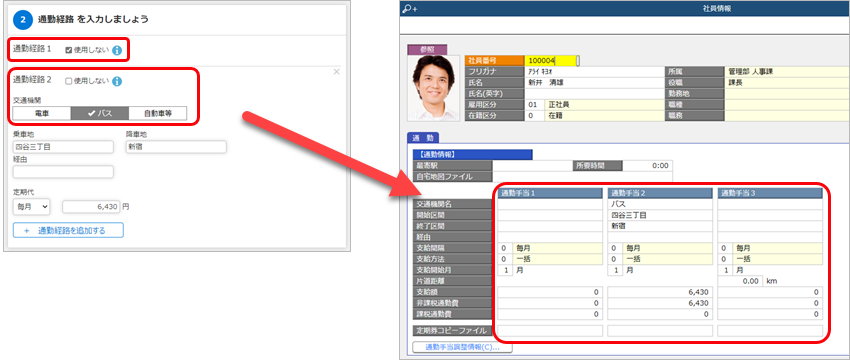This screenshot has height=360, width=850.
Task: Click the empty 交通機関名 cell in 通勤手当3
Action: click(770, 204)
